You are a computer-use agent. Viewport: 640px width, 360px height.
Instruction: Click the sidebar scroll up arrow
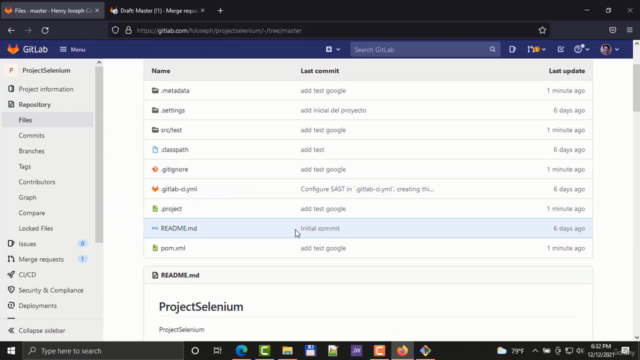click(99, 62)
